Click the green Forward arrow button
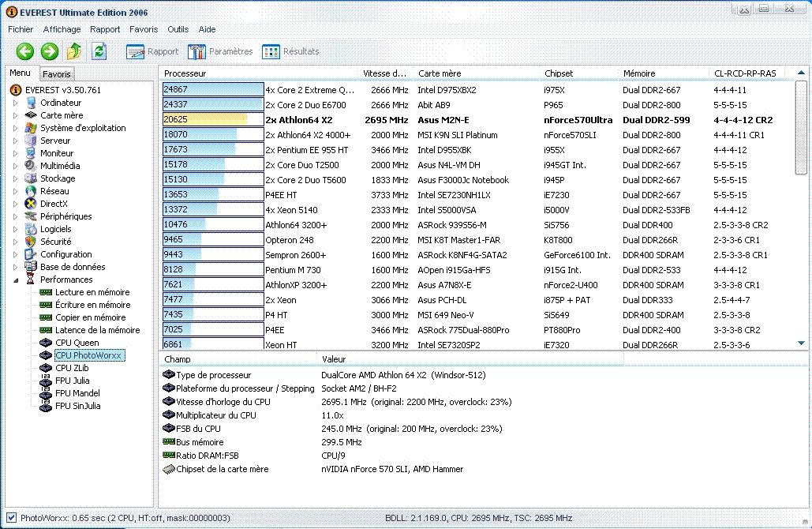812x529 pixels. (50, 51)
